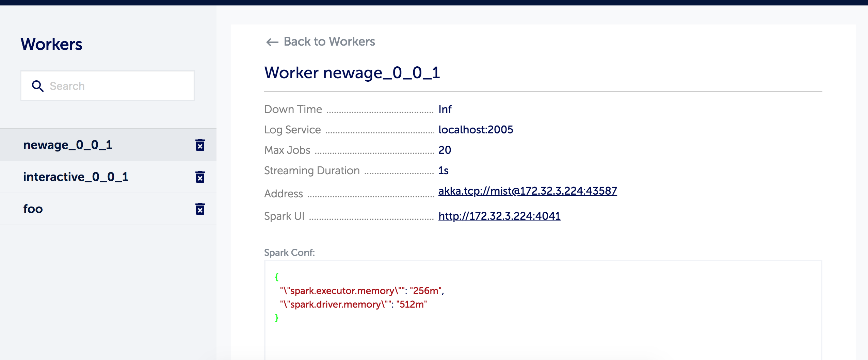The image size is (868, 360).
Task: Delete the interactive_0_0_1 worker
Action: point(200,177)
